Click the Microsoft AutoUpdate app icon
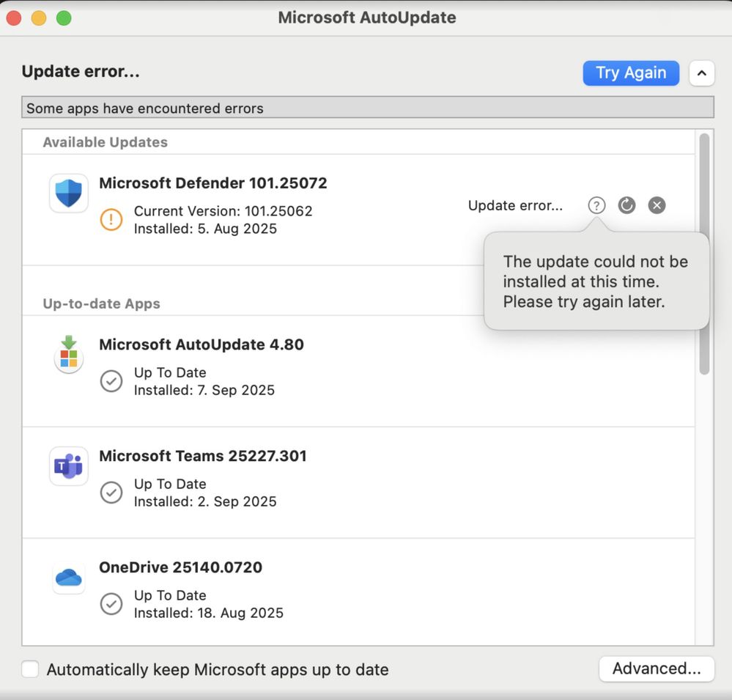This screenshot has height=700, width=732. coord(69,355)
